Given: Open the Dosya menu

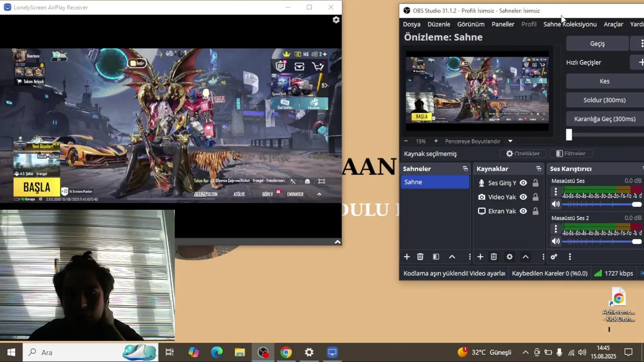Looking at the screenshot, I should coord(412,24).
